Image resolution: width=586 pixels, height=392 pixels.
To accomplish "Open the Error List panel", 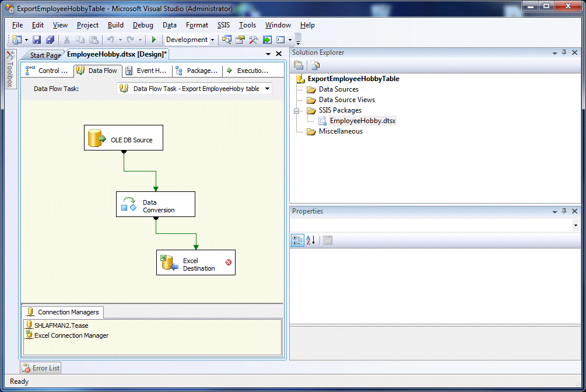I will [41, 368].
